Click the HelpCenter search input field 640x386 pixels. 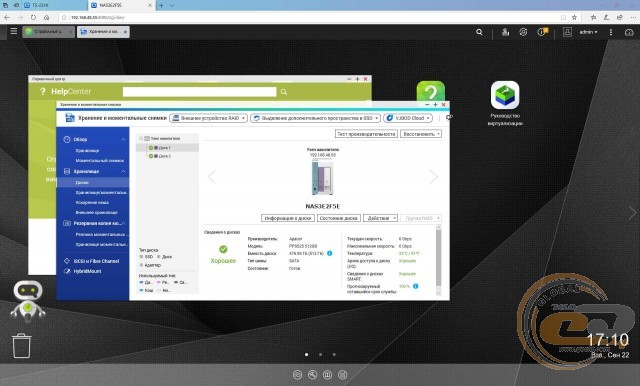pos(200,92)
